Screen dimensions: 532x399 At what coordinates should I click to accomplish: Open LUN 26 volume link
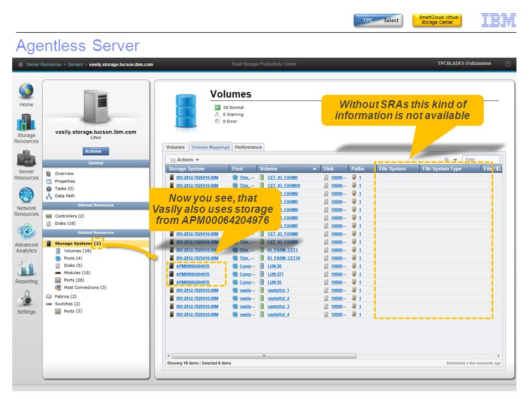click(274, 267)
